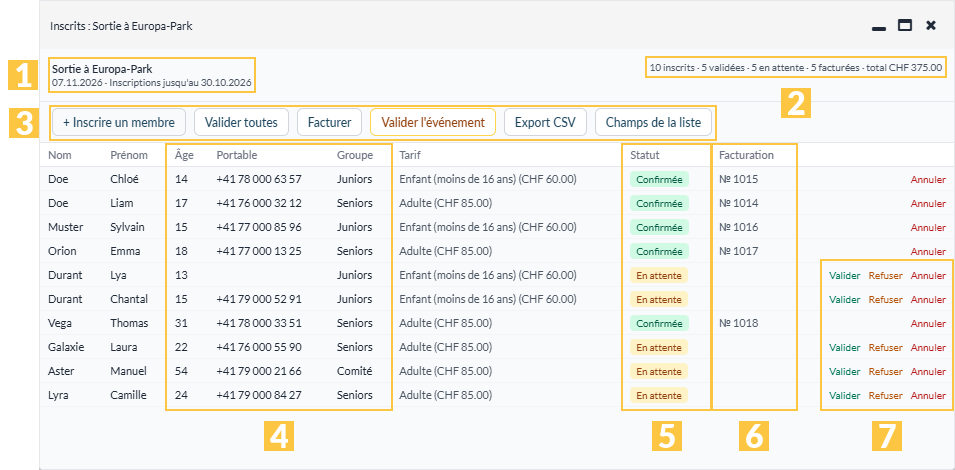Click Annuler for Laura Galaxie
This screenshot has width=955, height=470.
(x=928, y=348)
